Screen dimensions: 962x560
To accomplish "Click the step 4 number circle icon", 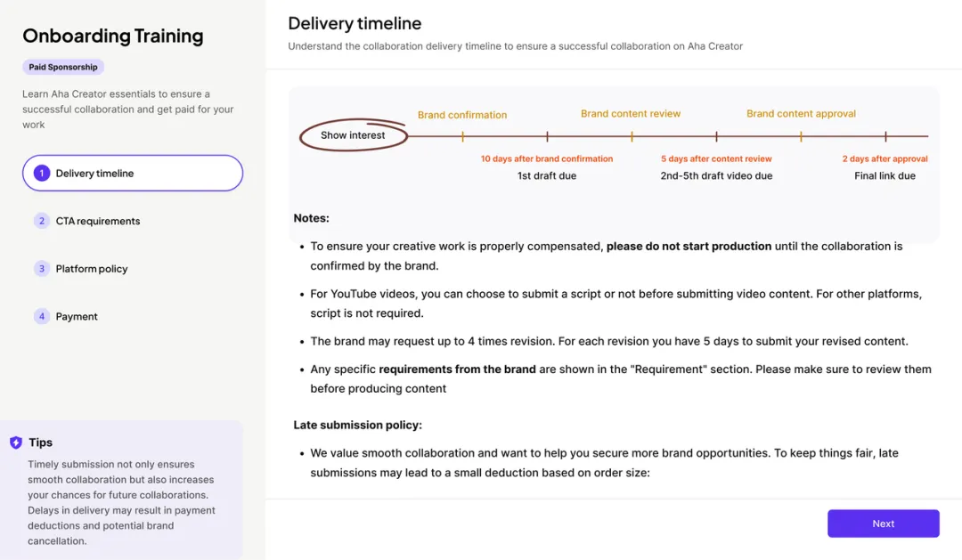I will click(x=41, y=316).
